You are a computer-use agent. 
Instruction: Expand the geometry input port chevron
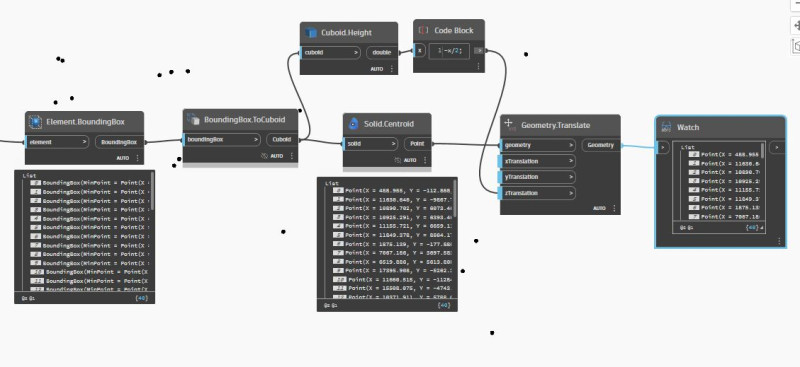click(x=571, y=145)
